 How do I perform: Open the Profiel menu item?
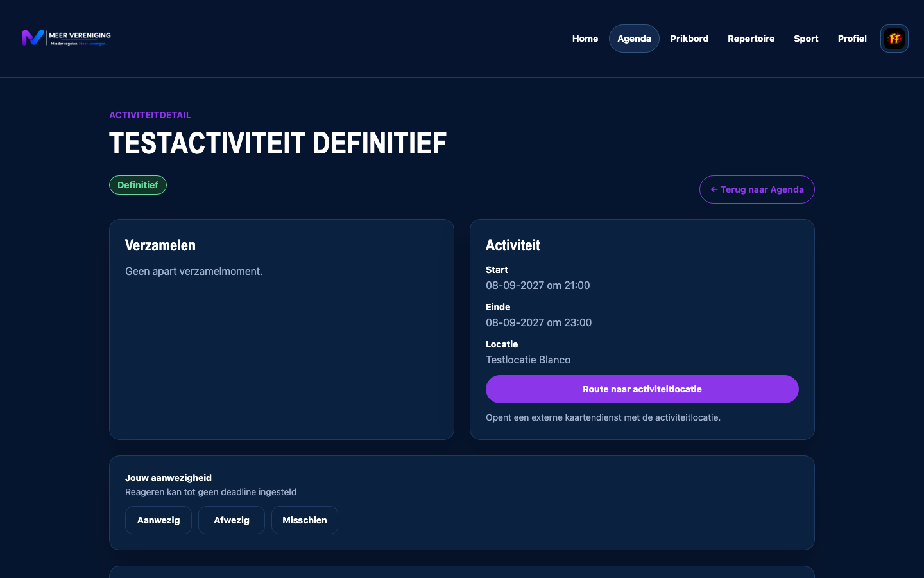tap(852, 39)
